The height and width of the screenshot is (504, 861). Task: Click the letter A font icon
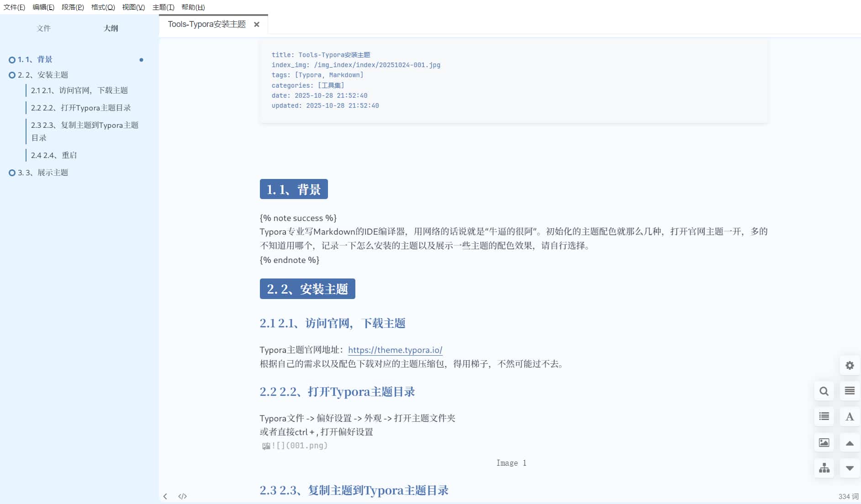(850, 416)
